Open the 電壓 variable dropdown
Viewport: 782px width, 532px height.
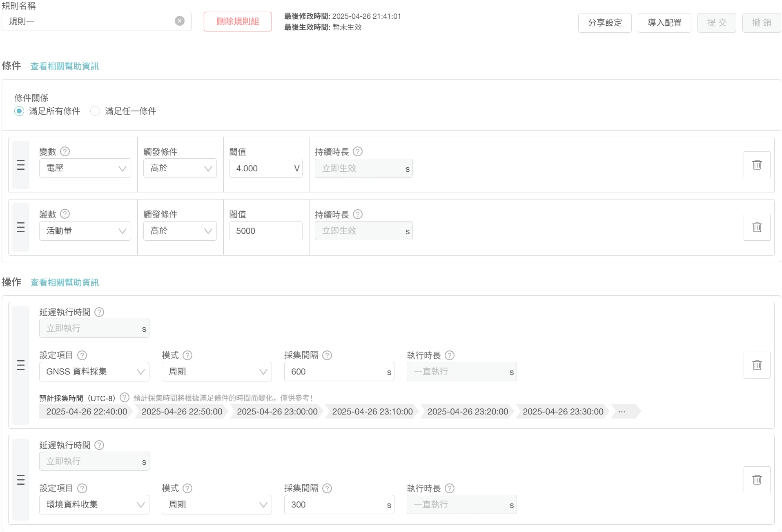(x=85, y=168)
